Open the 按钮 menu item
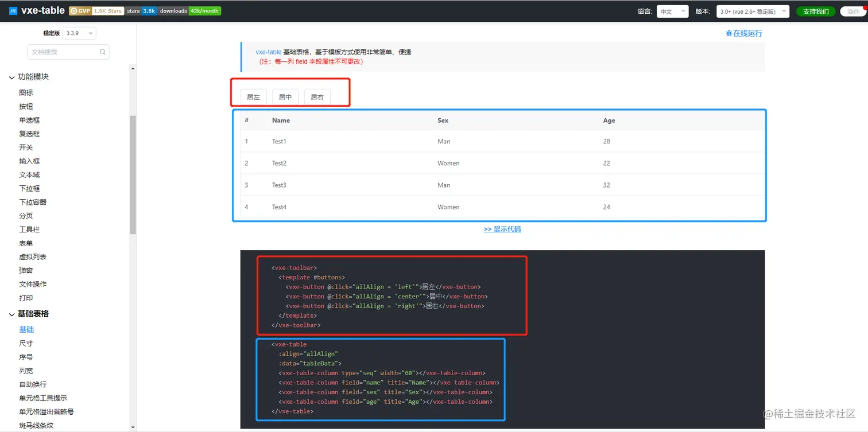 tap(26, 106)
